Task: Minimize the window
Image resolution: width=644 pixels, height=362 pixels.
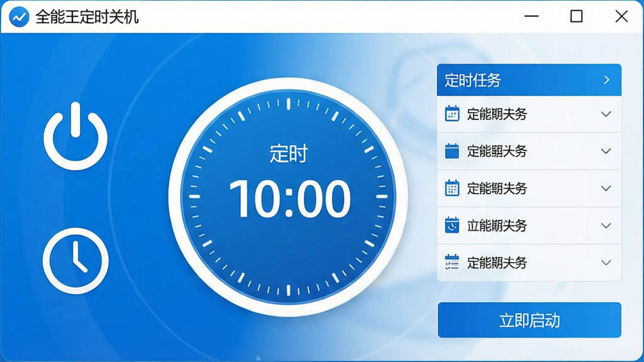Action: tap(531, 16)
